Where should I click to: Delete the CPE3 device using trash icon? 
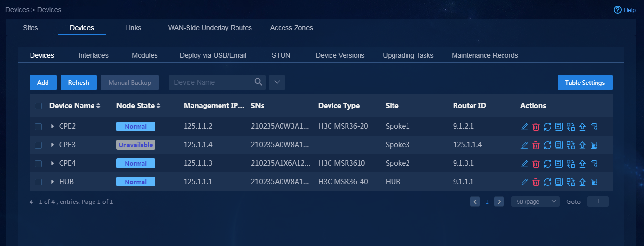535,145
